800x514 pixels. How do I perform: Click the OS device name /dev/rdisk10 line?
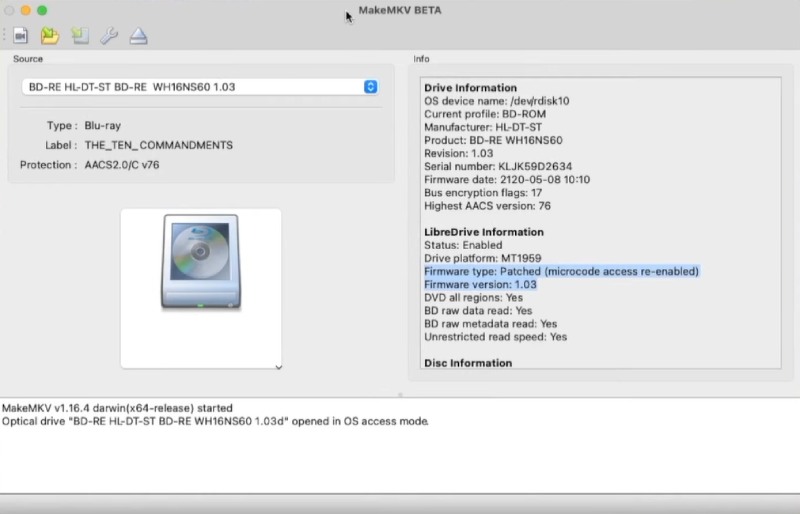496,101
